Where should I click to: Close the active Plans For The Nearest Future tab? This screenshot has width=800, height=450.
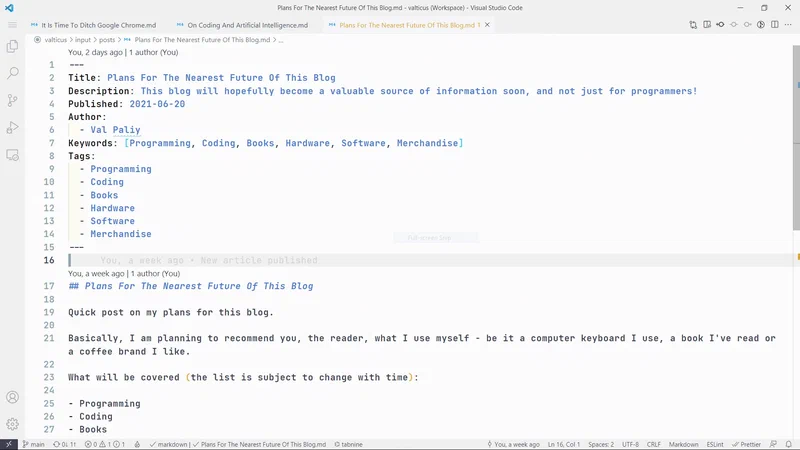tap(488, 24)
